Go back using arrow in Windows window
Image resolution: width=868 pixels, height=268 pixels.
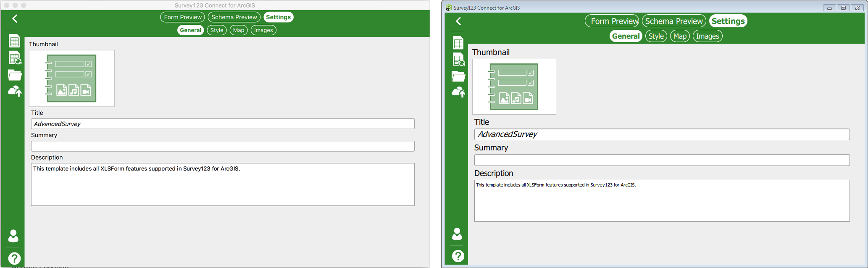tap(458, 21)
